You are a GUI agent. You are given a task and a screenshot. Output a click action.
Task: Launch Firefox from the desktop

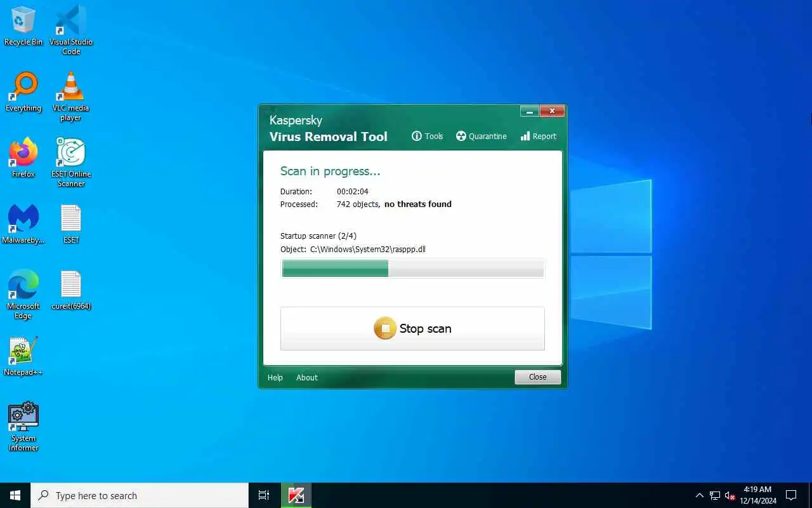coord(23,157)
